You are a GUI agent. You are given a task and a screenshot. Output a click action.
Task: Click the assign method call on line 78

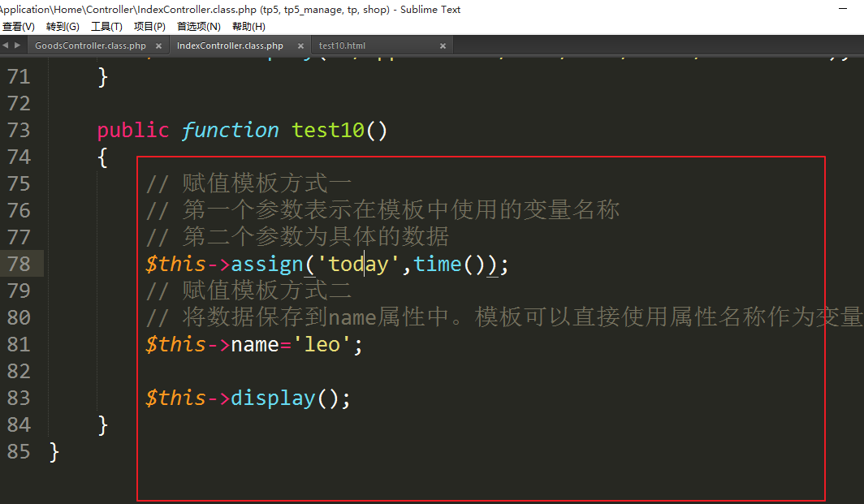coord(267,265)
